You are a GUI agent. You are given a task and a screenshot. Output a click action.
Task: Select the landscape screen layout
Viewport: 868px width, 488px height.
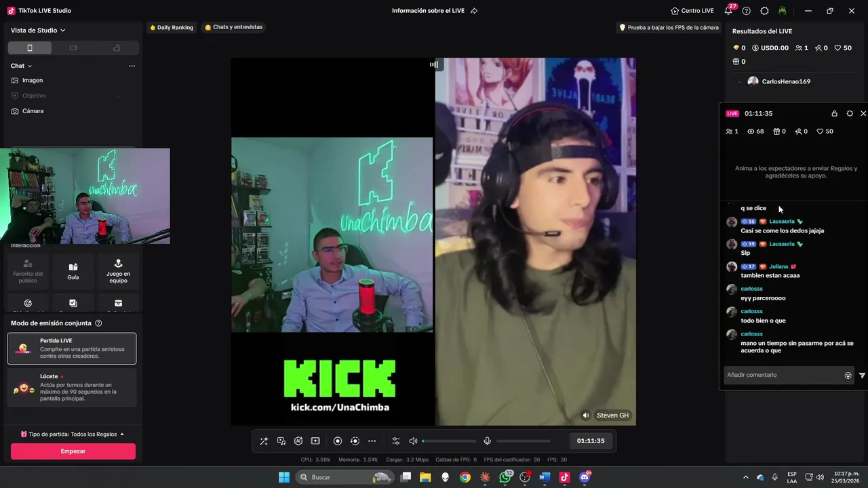[73, 48]
